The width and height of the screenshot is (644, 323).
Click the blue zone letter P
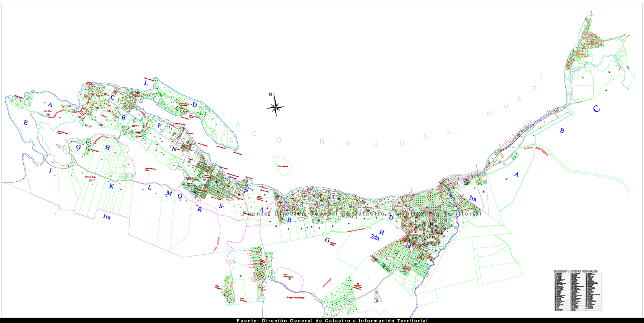tap(246, 191)
